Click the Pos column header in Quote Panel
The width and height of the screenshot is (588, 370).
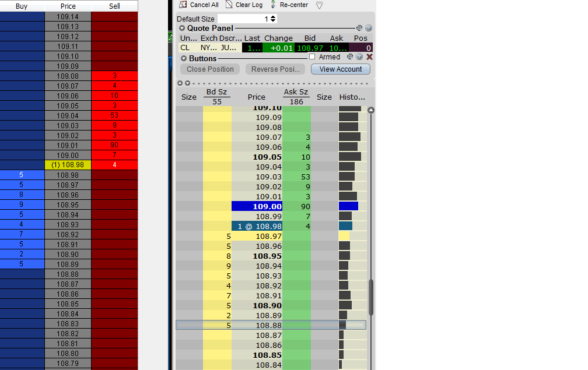(360, 38)
